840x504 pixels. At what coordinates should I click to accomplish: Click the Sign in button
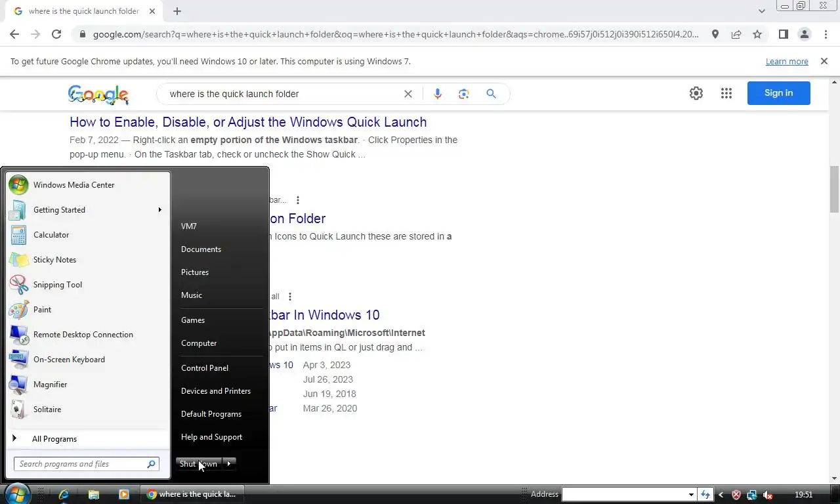tap(778, 93)
